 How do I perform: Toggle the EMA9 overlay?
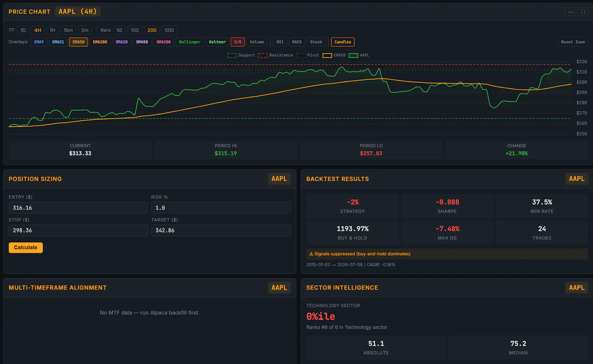[39, 42]
